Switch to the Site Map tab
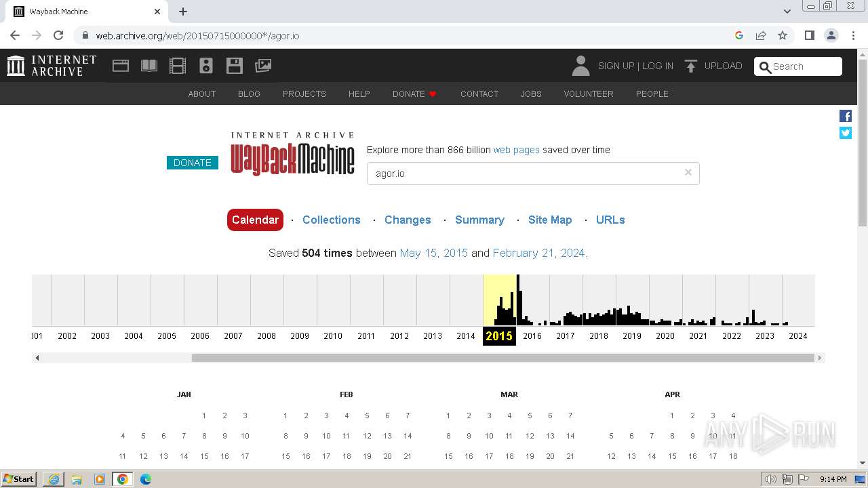 [550, 220]
